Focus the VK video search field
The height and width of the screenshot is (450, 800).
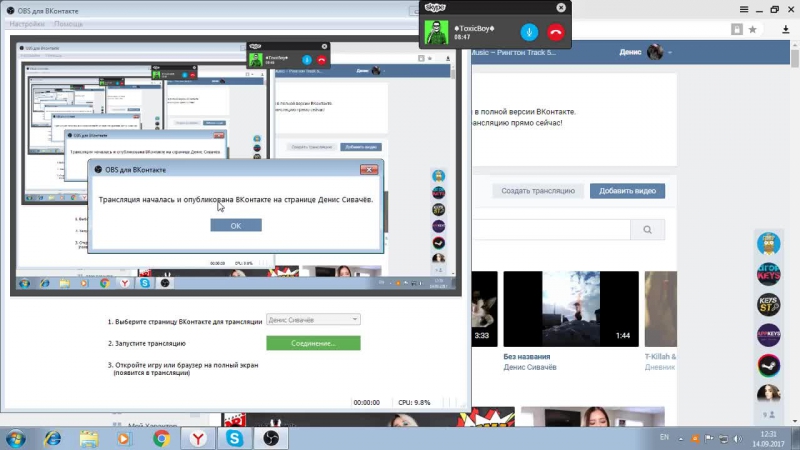click(551, 230)
